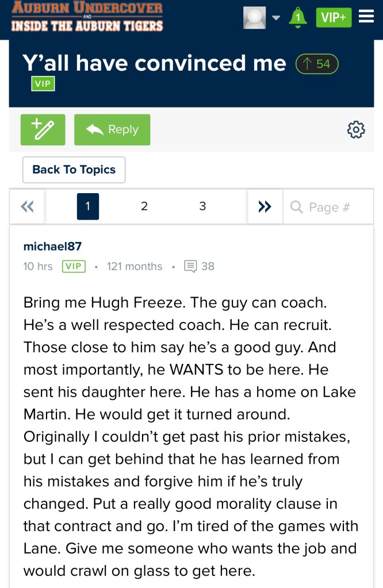Click the VIP tag under thread title
The height and width of the screenshot is (588, 383).
pos(43,84)
